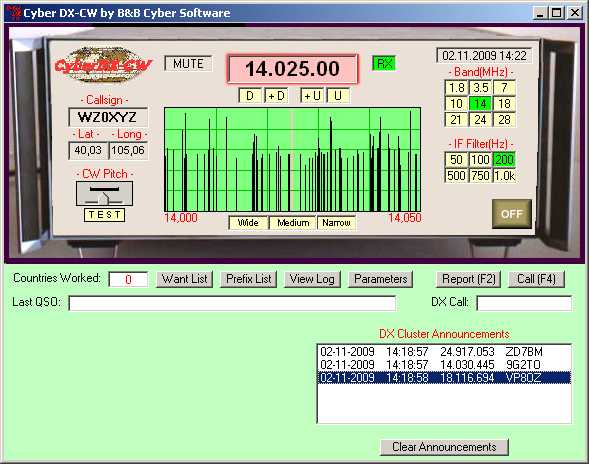Click the date and time display
Screen dimensions: 589x464
tap(484, 56)
